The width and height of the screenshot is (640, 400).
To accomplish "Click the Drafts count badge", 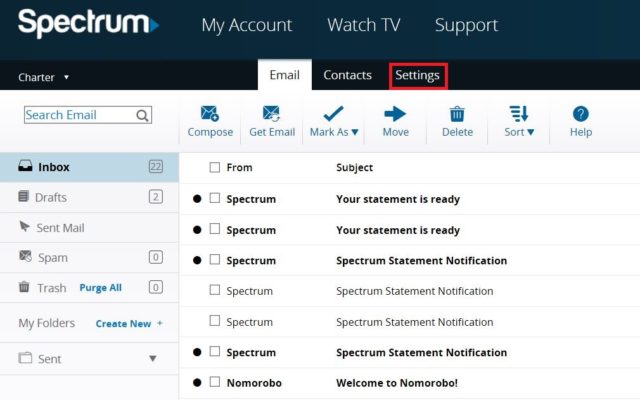I will (x=156, y=197).
